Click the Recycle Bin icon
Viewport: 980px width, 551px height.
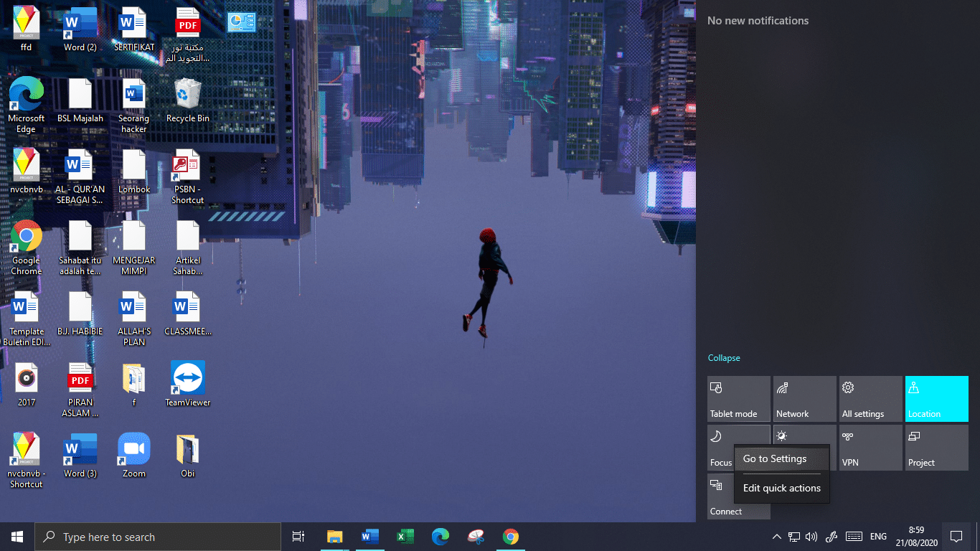[x=188, y=100]
